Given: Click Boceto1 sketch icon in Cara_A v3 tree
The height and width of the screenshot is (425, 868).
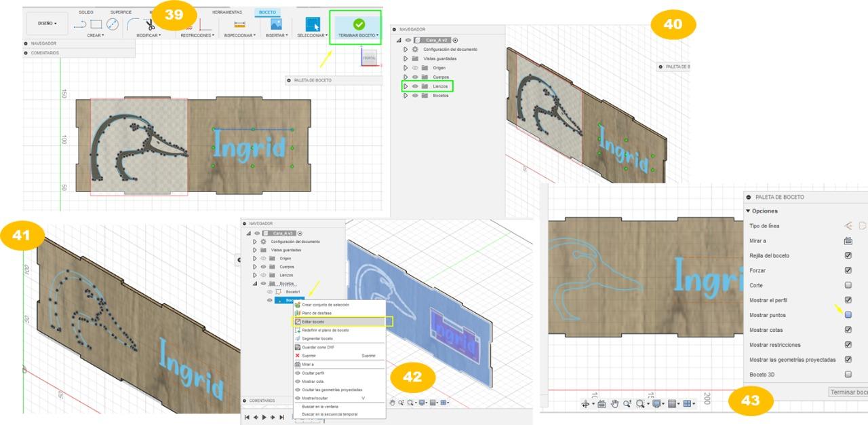Looking at the screenshot, I should 278,291.
